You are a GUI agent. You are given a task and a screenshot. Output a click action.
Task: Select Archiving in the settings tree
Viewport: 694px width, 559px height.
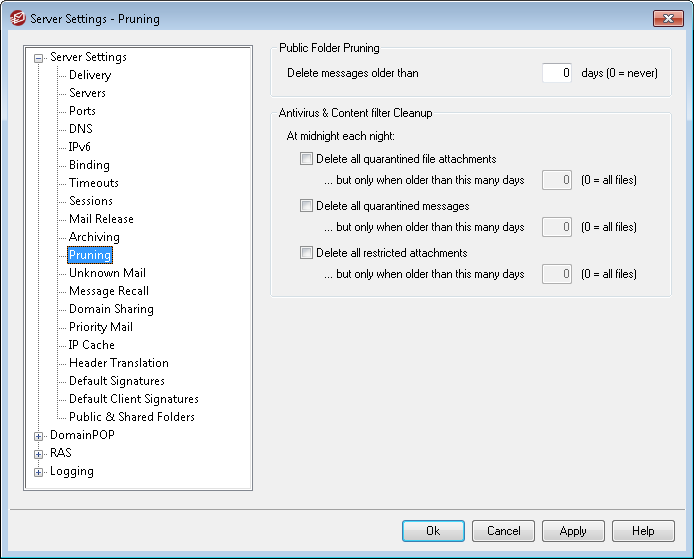tap(94, 237)
